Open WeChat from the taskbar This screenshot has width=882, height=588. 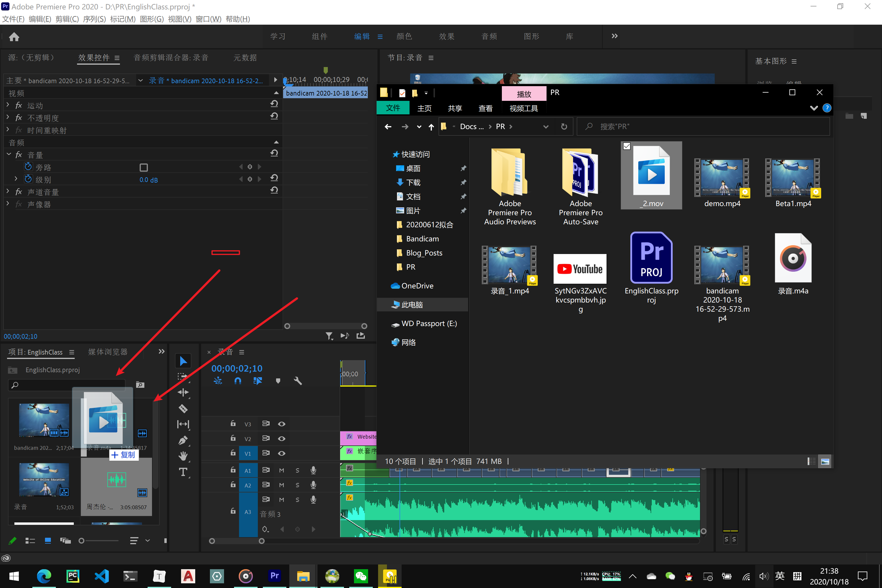point(361,576)
